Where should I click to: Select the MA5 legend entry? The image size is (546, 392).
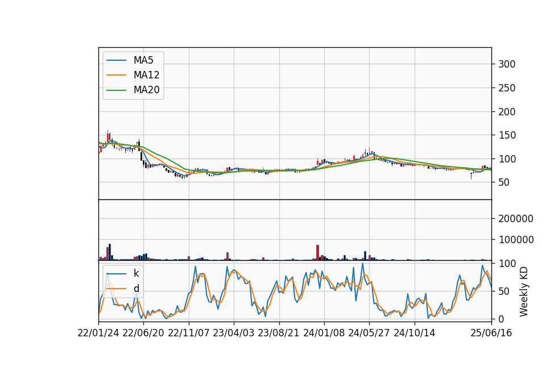point(130,60)
